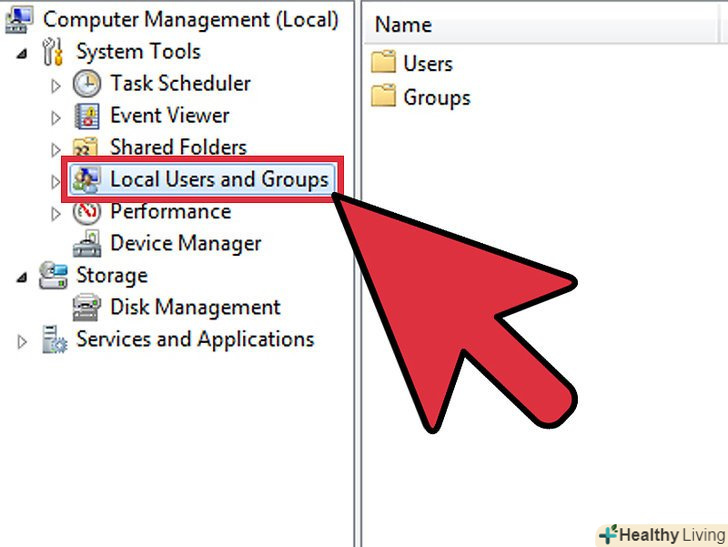Select the Shared Folders label

coord(178,147)
